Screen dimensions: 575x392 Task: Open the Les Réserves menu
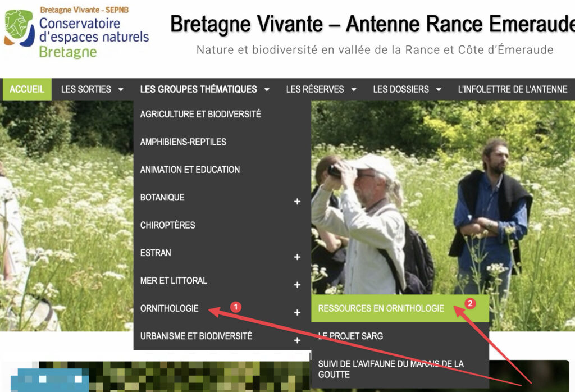pos(315,89)
